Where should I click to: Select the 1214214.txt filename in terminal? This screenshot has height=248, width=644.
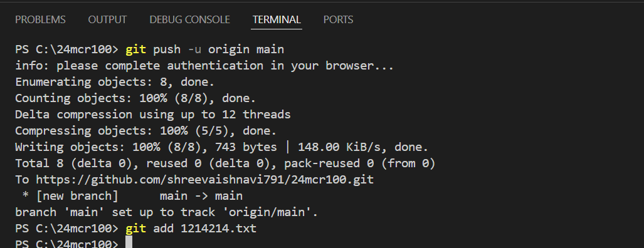point(218,229)
